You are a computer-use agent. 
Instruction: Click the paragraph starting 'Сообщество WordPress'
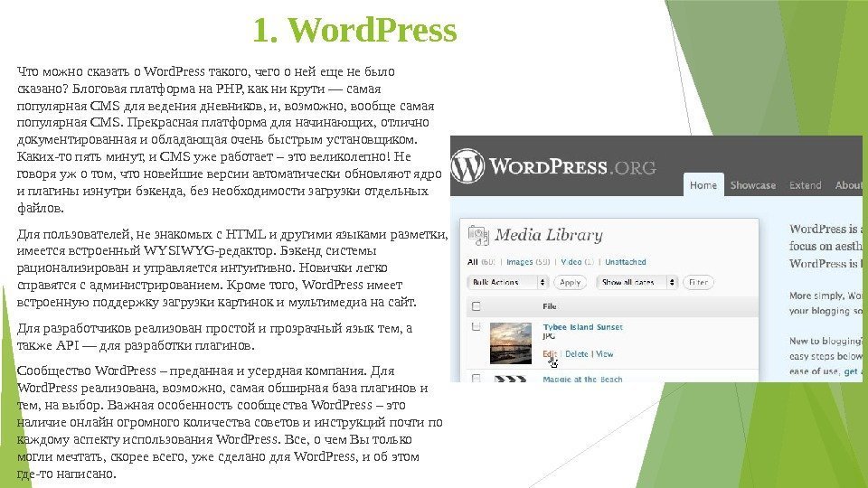[230, 422]
